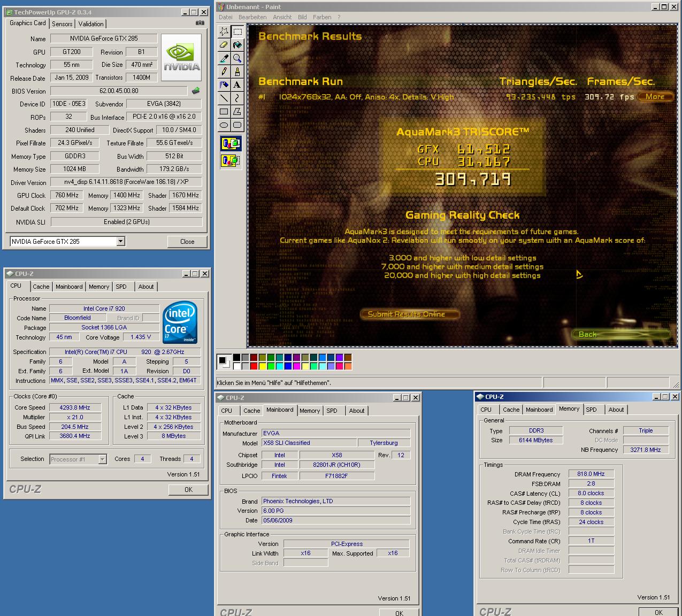The height and width of the screenshot is (616, 682).
Task: Click the Core Voltage value 1.435 V
Action: click(141, 337)
